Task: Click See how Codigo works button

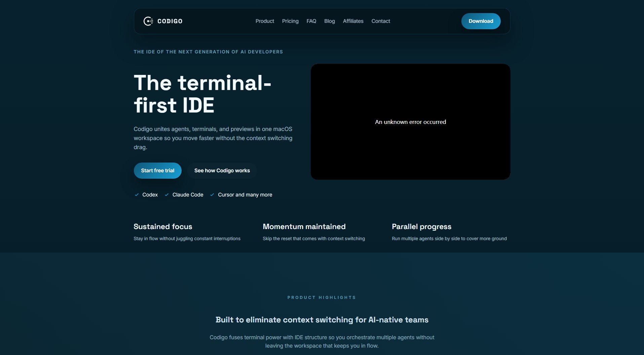Action: click(x=222, y=171)
